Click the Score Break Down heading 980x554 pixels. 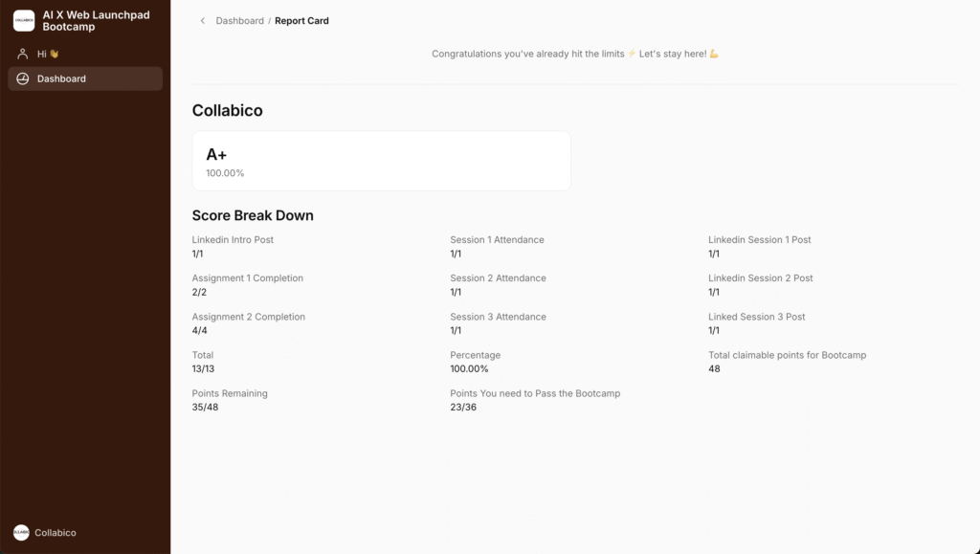point(253,215)
